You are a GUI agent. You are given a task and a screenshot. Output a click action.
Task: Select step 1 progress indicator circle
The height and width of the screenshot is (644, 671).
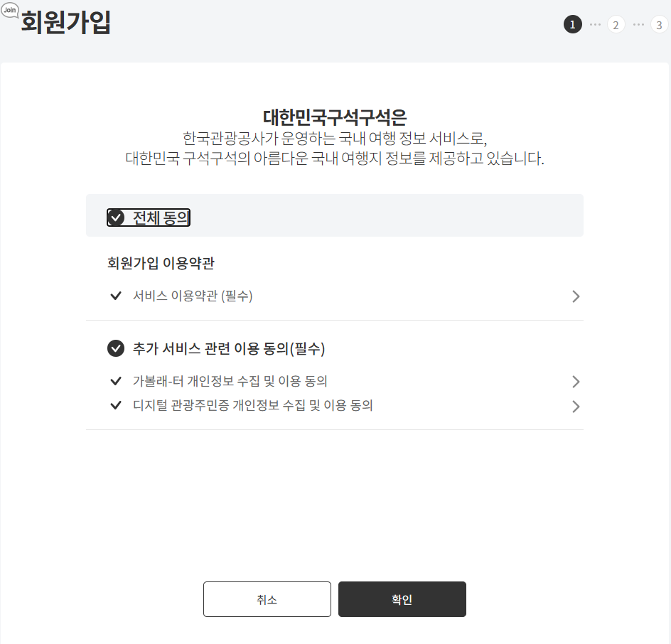(573, 24)
